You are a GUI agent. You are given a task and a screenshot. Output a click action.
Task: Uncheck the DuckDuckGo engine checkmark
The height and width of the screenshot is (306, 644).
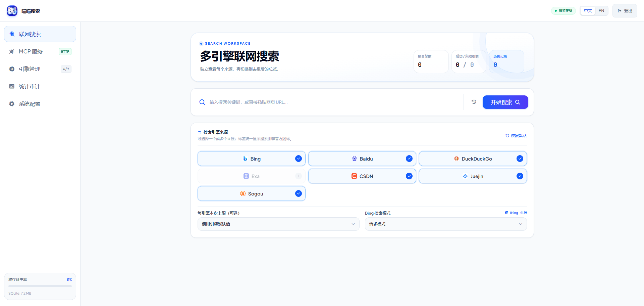[x=520, y=159]
